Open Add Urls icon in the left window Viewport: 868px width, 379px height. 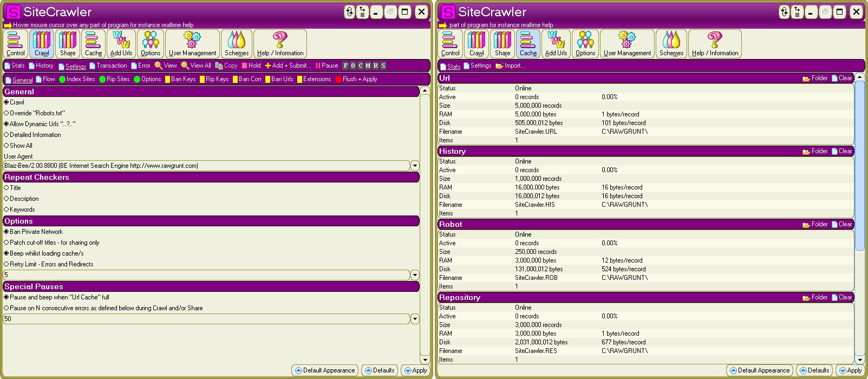(121, 43)
